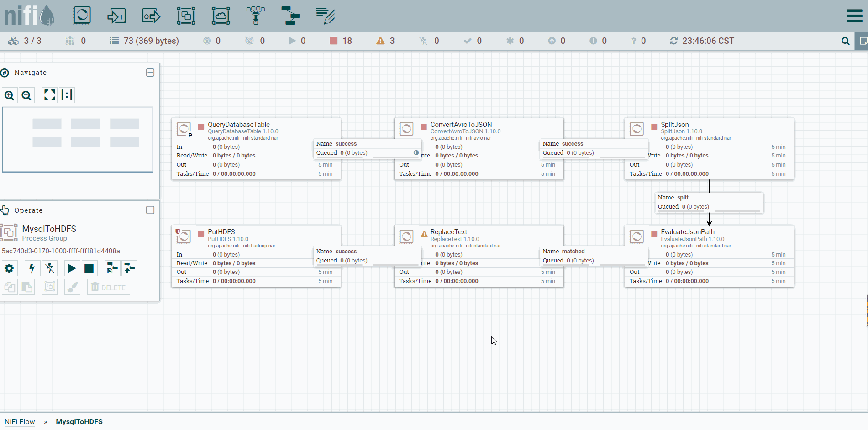Select the Template toolbar icon
This screenshot has height=430, width=868.
click(290, 16)
